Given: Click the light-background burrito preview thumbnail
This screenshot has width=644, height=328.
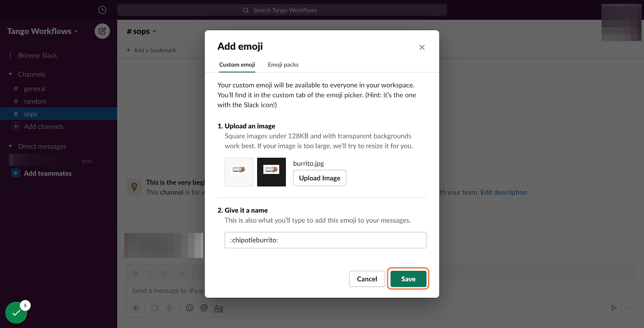Looking at the screenshot, I should tap(239, 172).
